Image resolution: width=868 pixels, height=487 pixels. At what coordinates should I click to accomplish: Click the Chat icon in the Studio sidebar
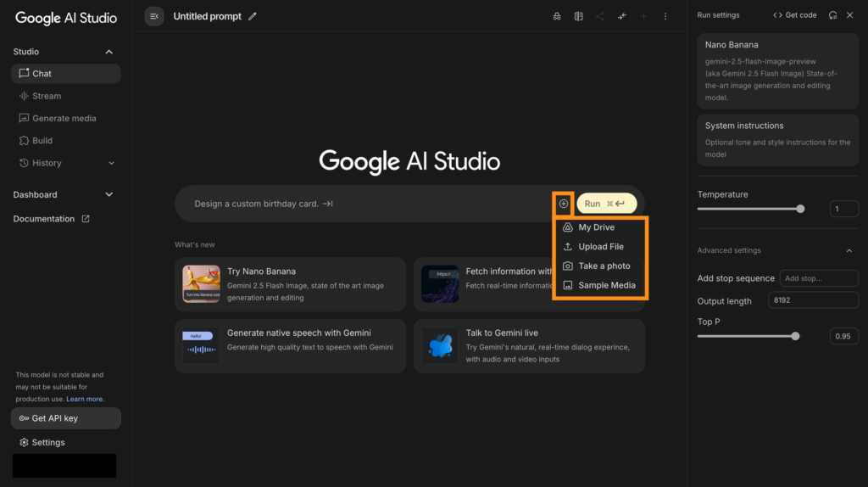[24, 73]
